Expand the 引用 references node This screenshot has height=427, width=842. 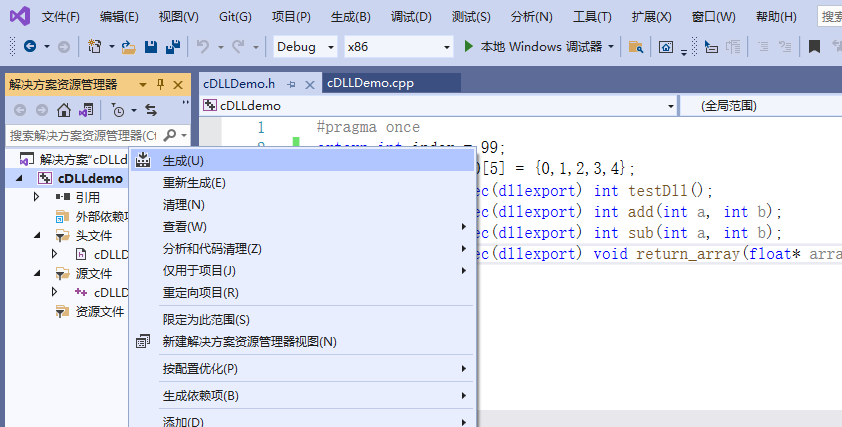click(x=37, y=197)
